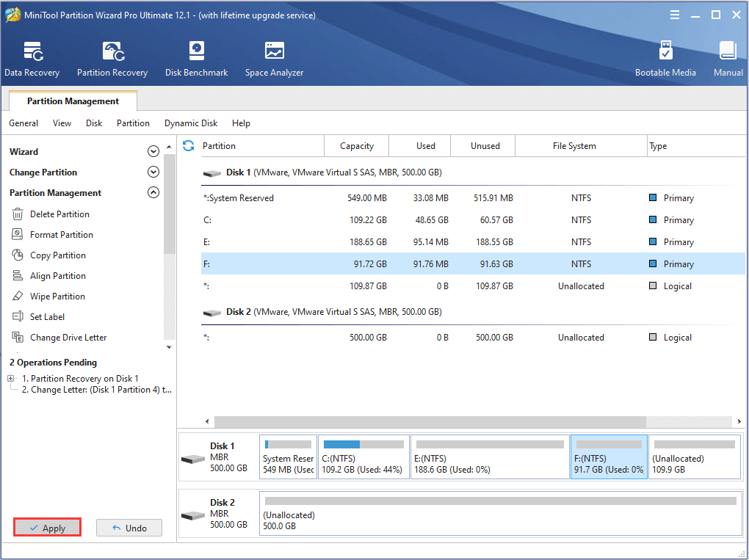749x560 pixels.
Task: Select the E: partition row
Action: point(473,241)
